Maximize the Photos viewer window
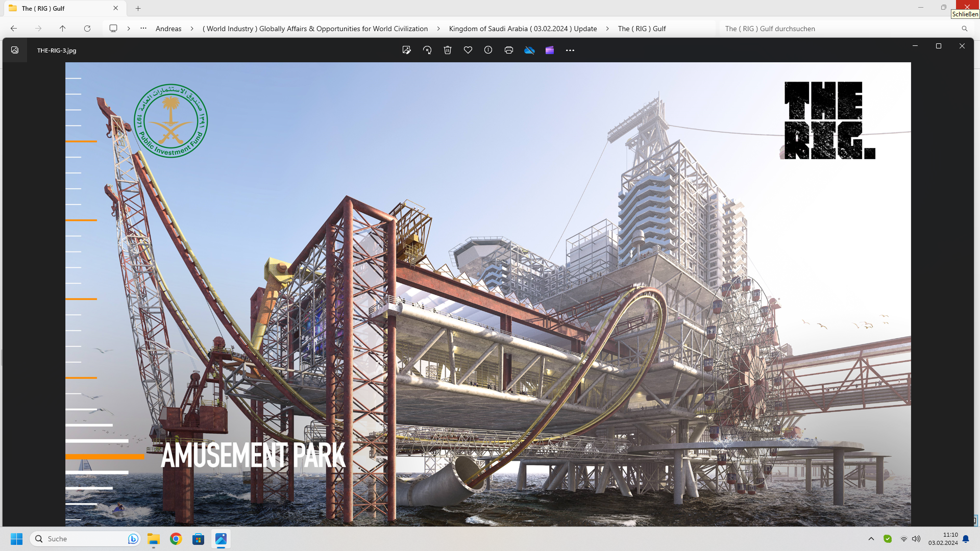This screenshot has width=980, height=551. click(938, 46)
